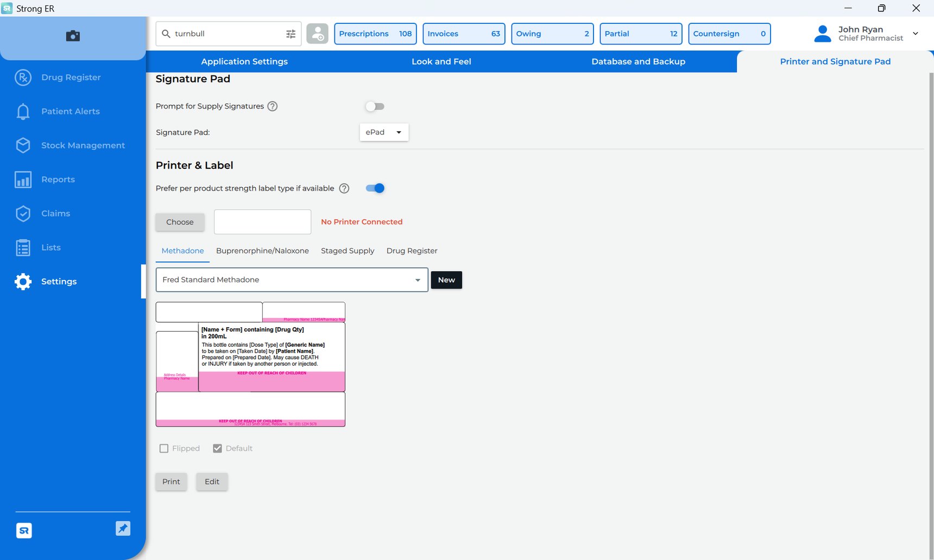Click the New label button
934x560 pixels.
(446, 280)
